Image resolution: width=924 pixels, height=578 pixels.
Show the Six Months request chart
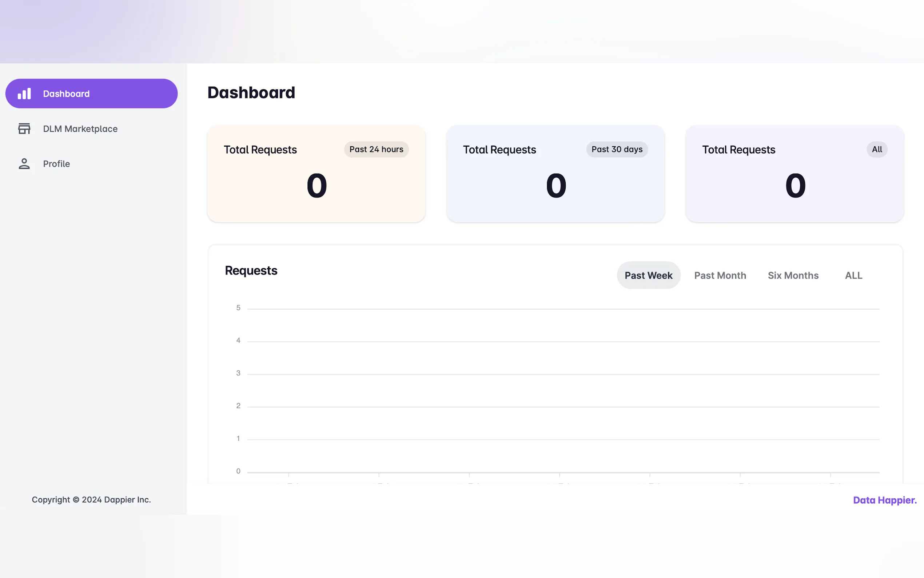[793, 275]
